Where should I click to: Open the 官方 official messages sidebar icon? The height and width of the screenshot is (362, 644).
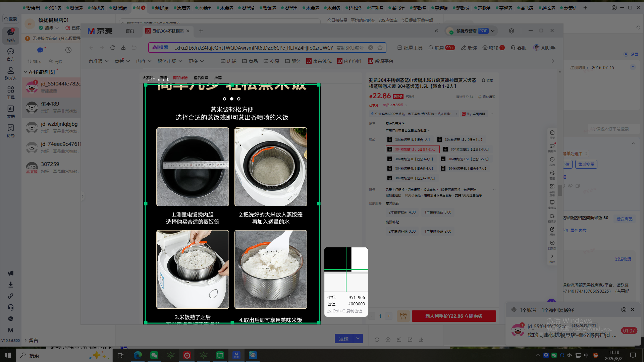[11, 54]
